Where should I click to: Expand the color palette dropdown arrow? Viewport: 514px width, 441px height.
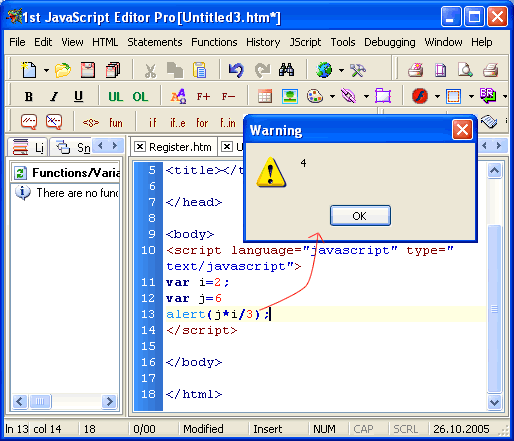pos(332,97)
